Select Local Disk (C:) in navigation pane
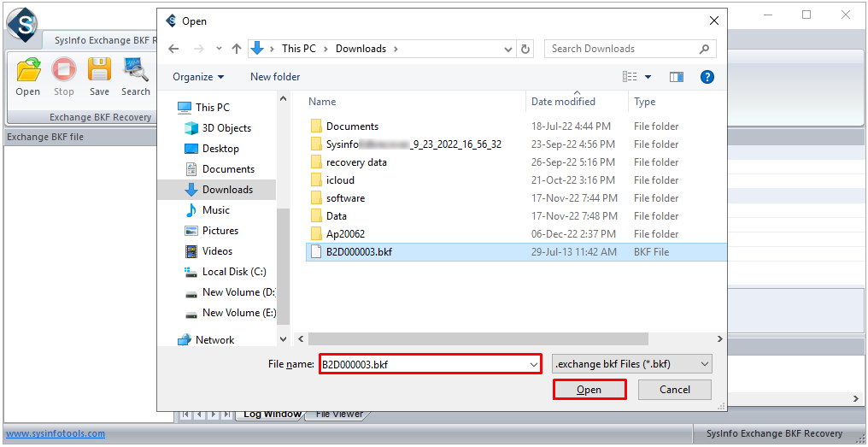Image resolution: width=868 pixels, height=447 pixels. pyautogui.click(x=234, y=272)
